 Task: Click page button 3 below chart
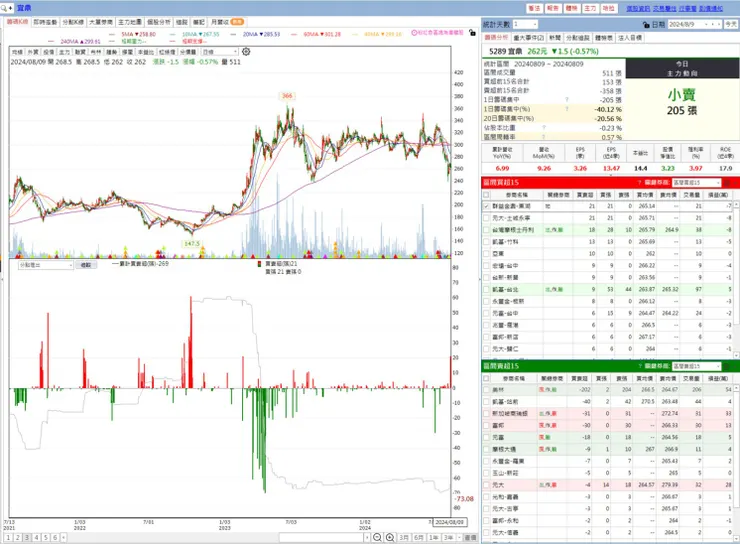pos(27,537)
